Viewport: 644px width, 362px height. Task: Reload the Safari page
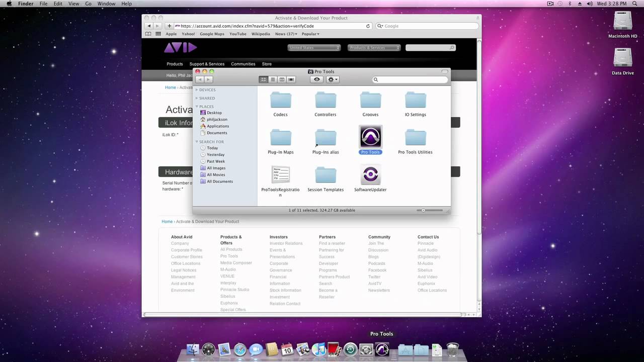tap(368, 26)
